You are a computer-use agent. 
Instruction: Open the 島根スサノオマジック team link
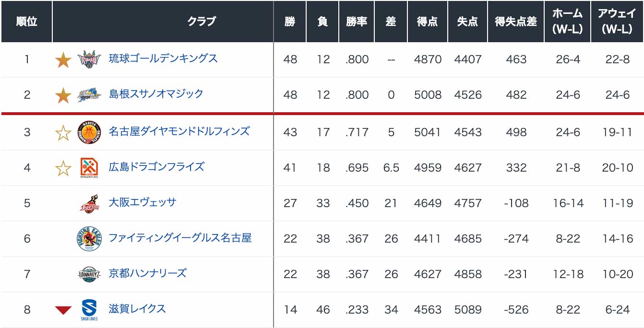click(x=156, y=94)
